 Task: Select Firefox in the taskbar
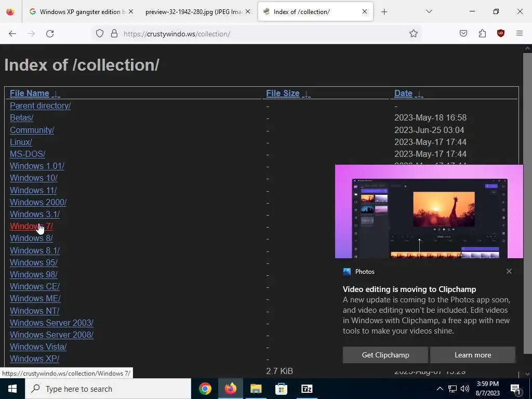tap(230, 389)
